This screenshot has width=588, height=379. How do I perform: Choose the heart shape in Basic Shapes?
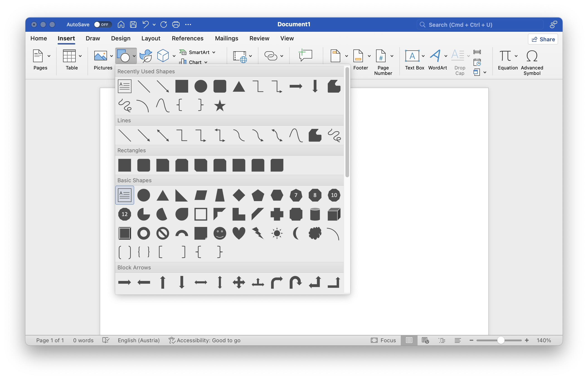pyautogui.click(x=239, y=233)
